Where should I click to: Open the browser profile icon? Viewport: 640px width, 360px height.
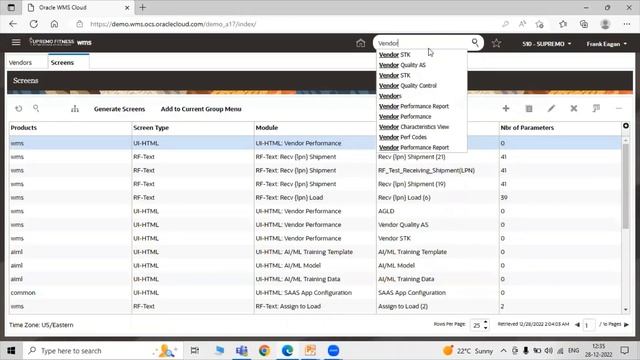tap(605, 24)
